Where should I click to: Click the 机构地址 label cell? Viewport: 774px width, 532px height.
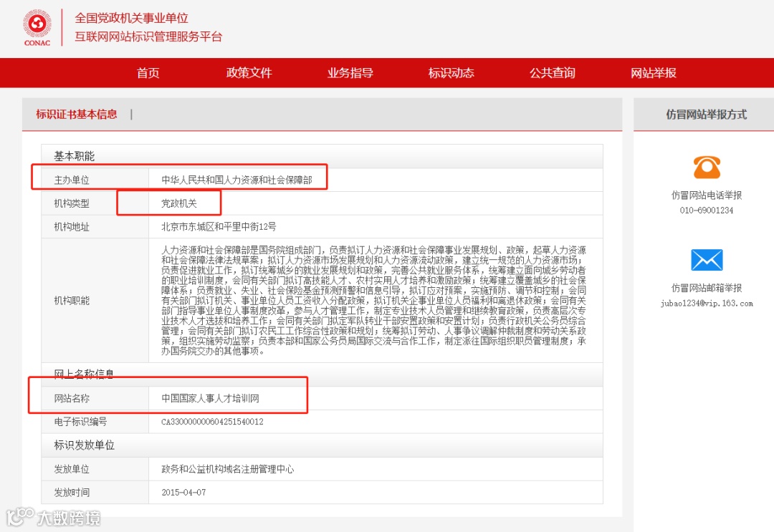[x=95, y=227]
